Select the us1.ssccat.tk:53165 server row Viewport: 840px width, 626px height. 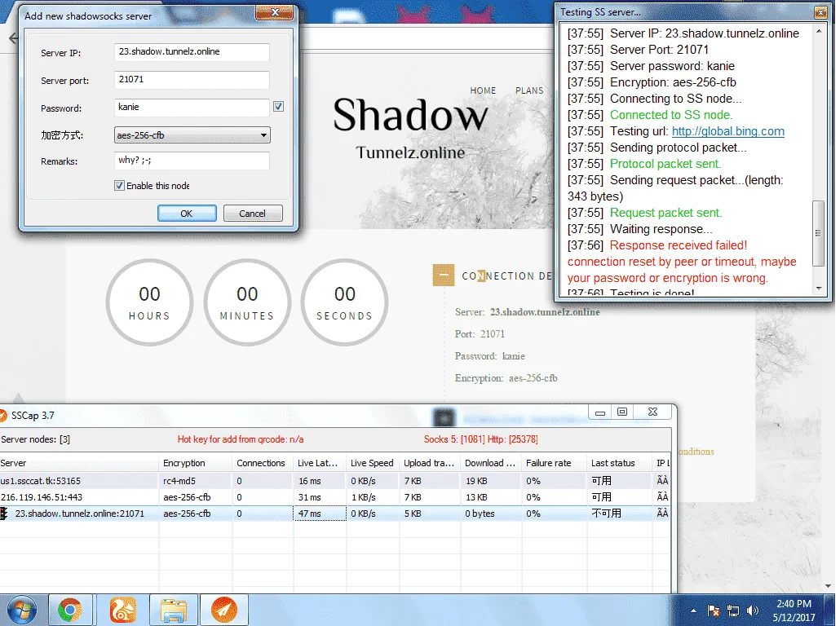click(335, 481)
